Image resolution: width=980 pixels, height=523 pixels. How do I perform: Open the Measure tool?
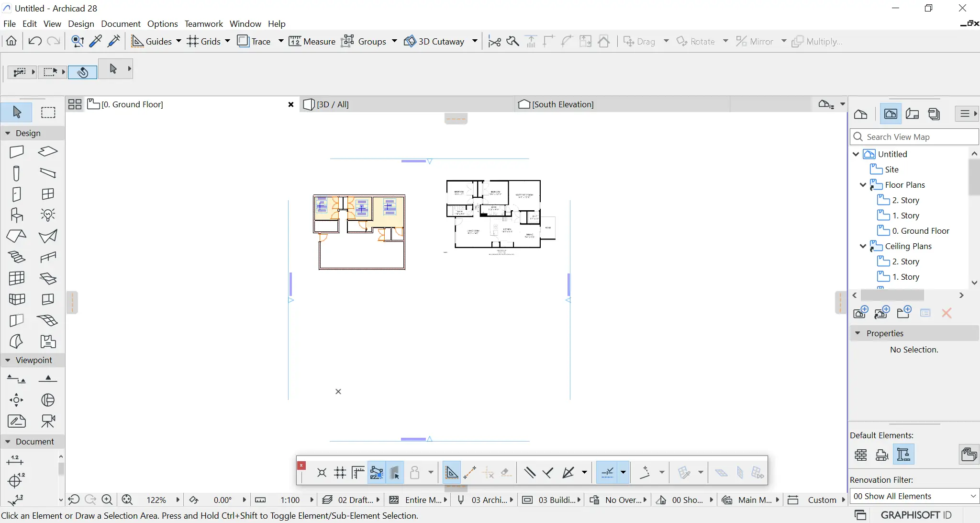click(x=312, y=41)
